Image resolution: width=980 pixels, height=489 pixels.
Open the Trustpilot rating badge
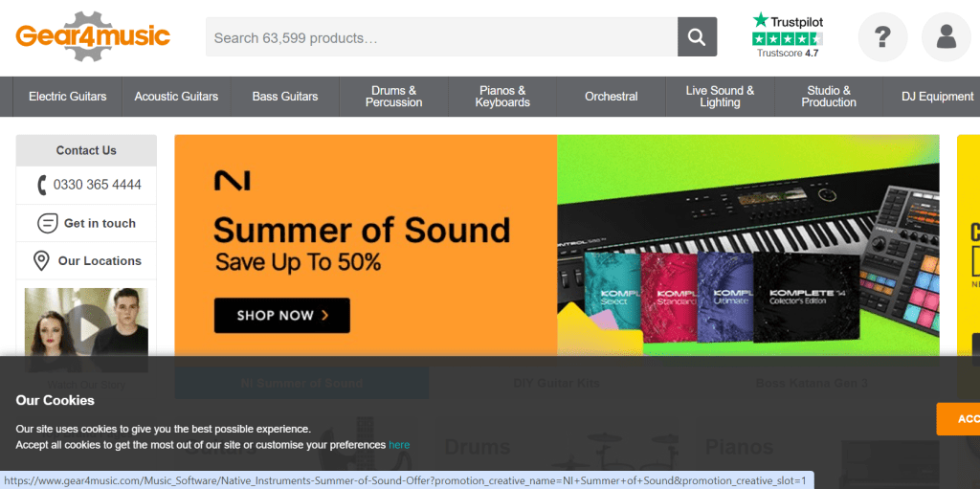pyautogui.click(x=788, y=35)
